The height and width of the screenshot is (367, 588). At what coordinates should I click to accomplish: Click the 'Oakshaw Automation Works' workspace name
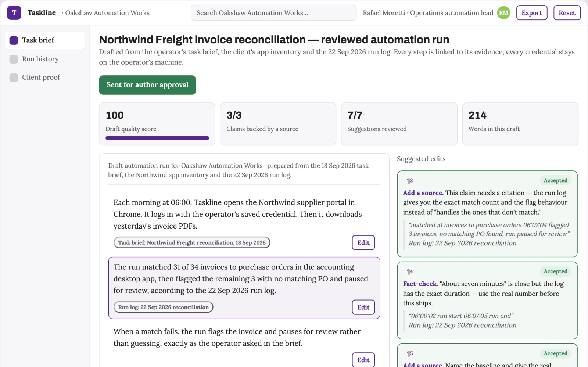[107, 13]
